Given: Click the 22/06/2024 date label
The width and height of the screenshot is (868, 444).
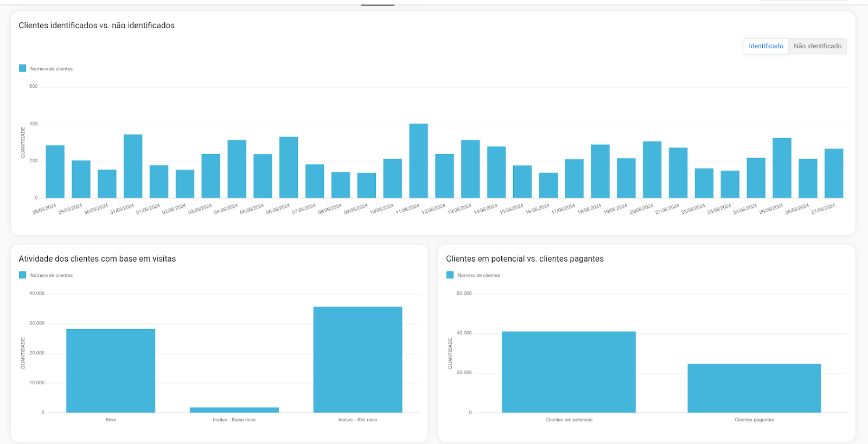Looking at the screenshot, I should point(693,209).
